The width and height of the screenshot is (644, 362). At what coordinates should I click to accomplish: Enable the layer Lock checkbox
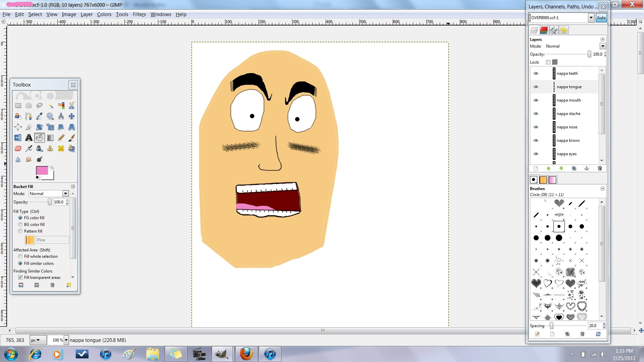[x=548, y=62]
